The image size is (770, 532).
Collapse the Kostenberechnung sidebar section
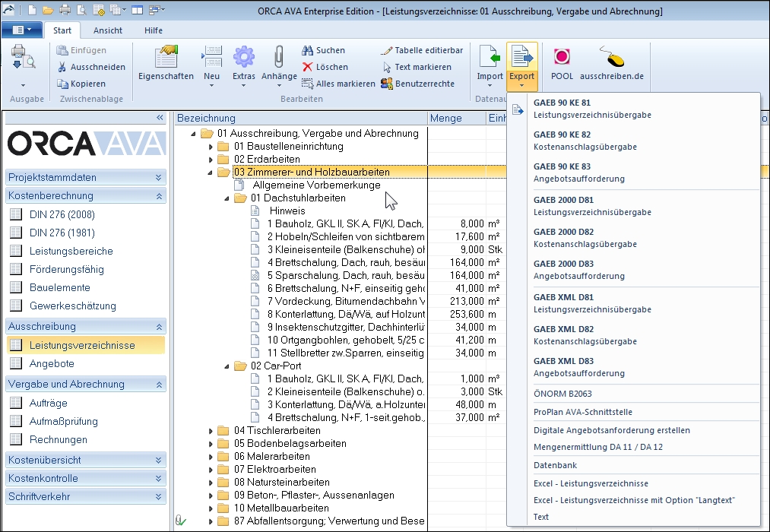[x=159, y=196]
